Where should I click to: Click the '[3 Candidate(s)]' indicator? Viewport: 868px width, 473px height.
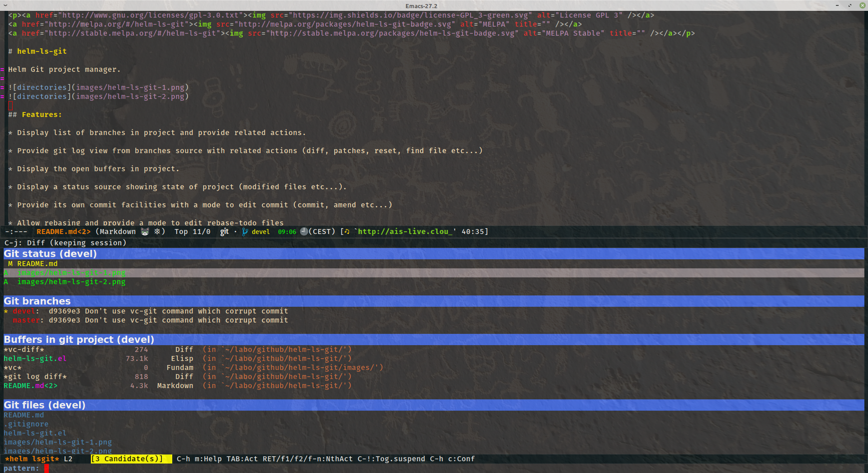coord(131,459)
